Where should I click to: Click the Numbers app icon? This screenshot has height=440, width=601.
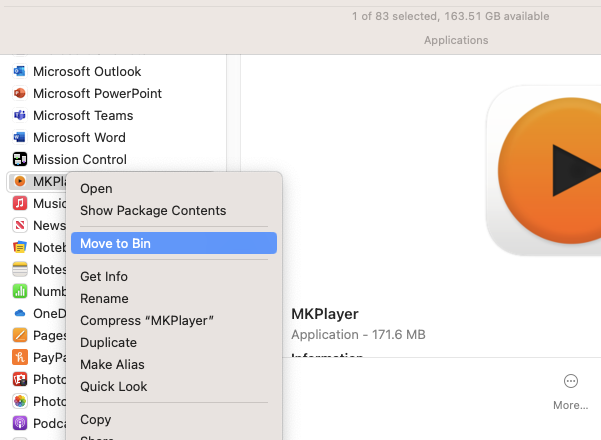coord(20,291)
